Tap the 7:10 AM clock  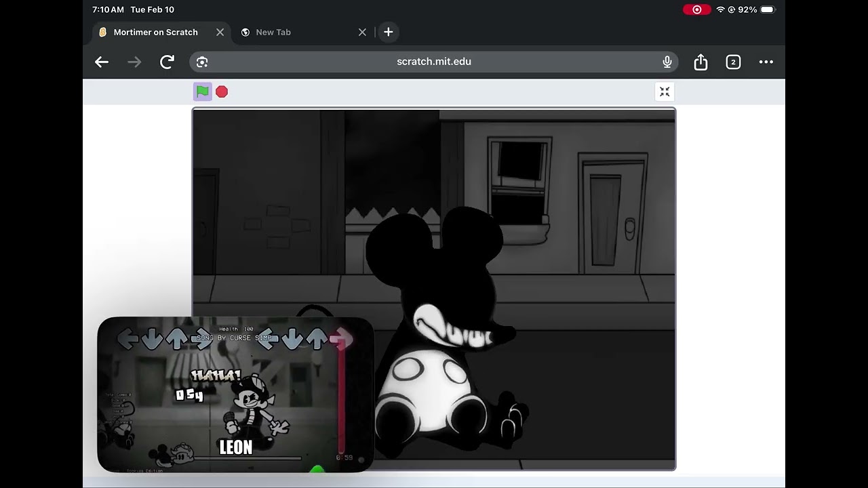(108, 9)
